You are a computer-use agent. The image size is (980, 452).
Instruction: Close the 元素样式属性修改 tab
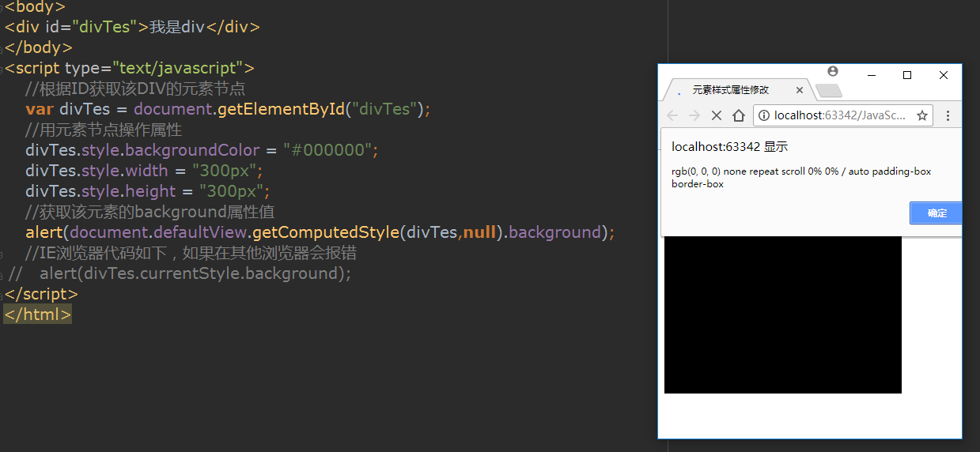[x=800, y=90]
